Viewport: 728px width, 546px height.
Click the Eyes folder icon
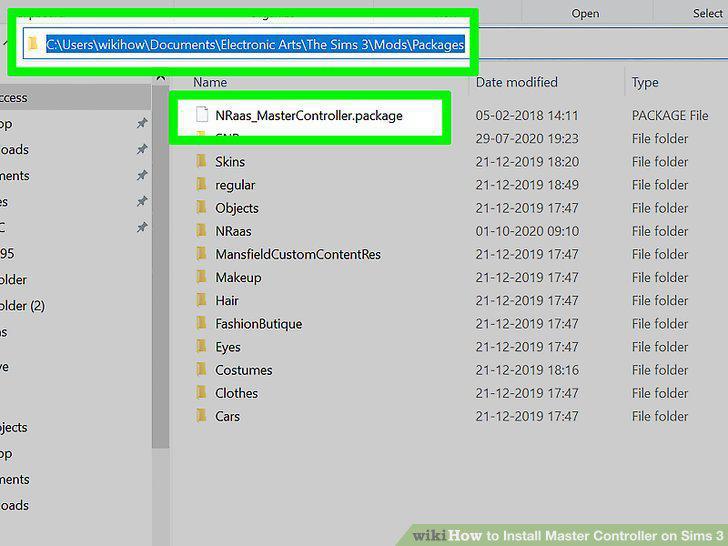click(x=202, y=346)
